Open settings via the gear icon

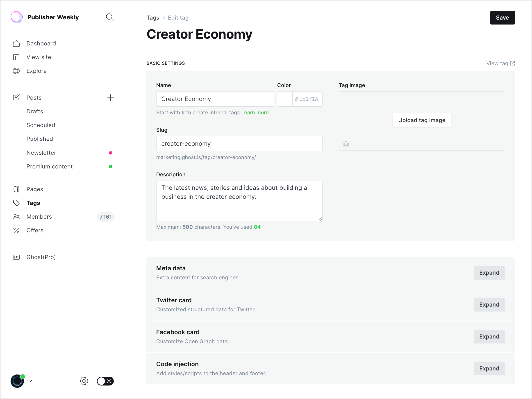point(84,381)
